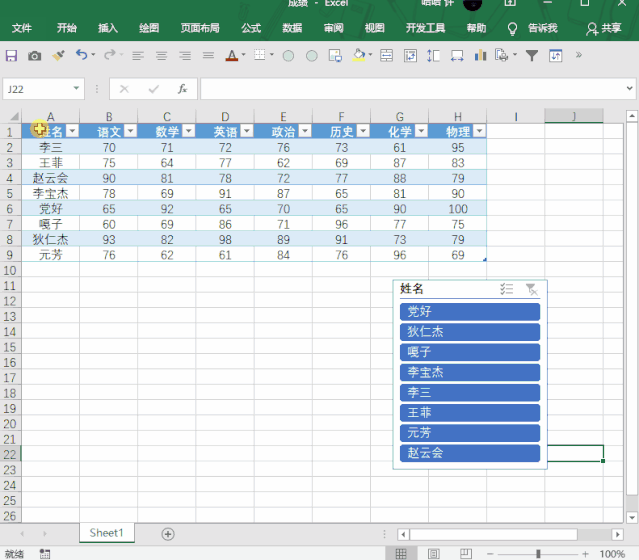Open the font color dropdown arrow

click(x=244, y=55)
